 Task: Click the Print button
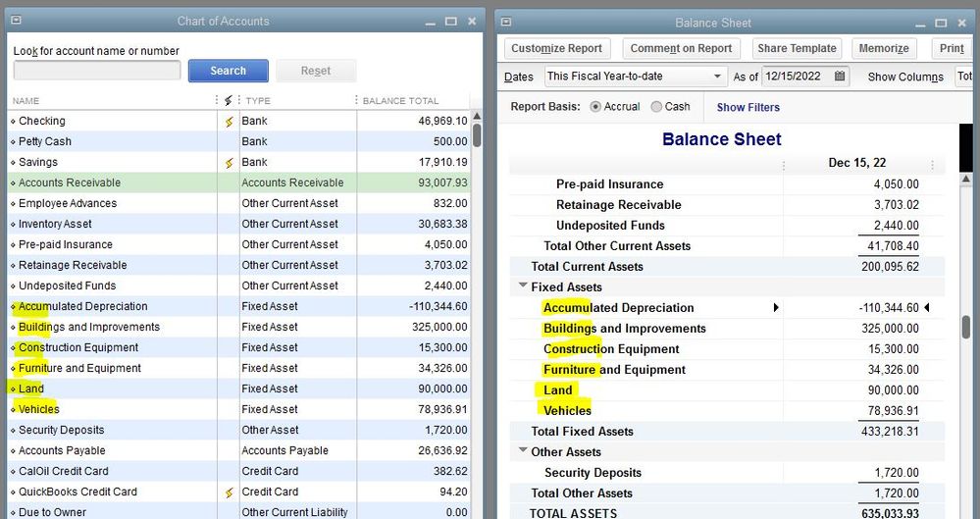coord(952,48)
